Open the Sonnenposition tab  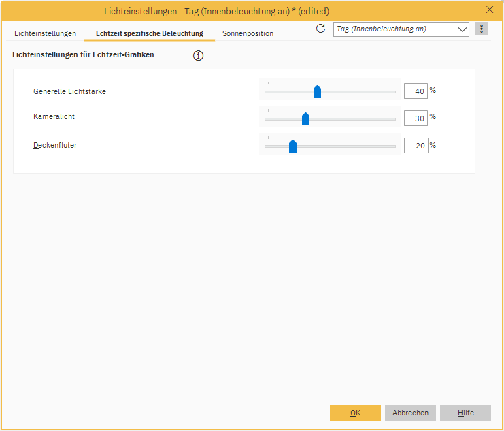(248, 33)
